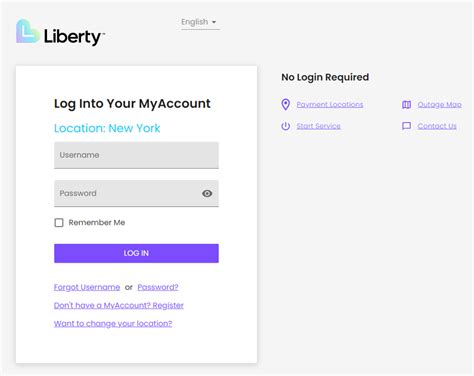Viewport: 474px width, 376px height.
Task: Show password using the eye icon
Action: (207, 193)
